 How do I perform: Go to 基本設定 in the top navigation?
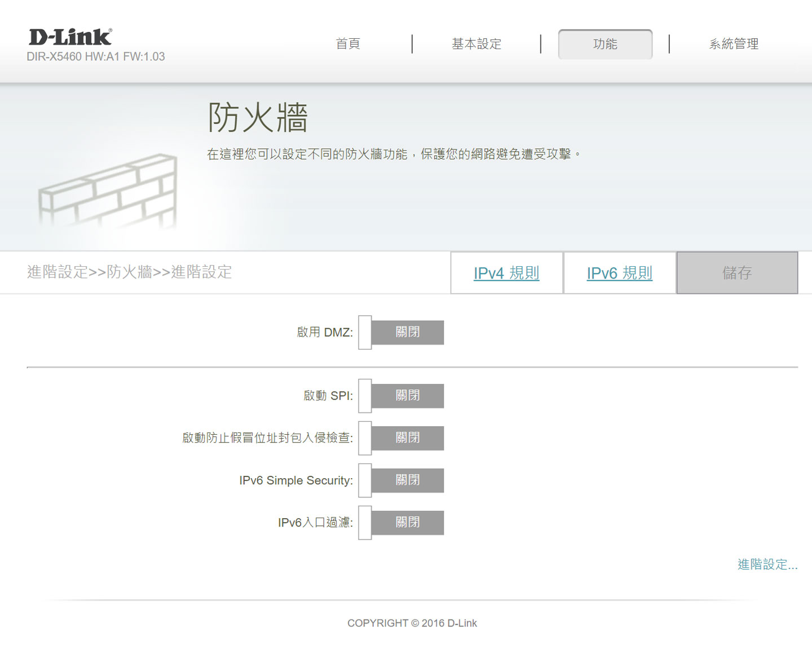pyautogui.click(x=475, y=44)
